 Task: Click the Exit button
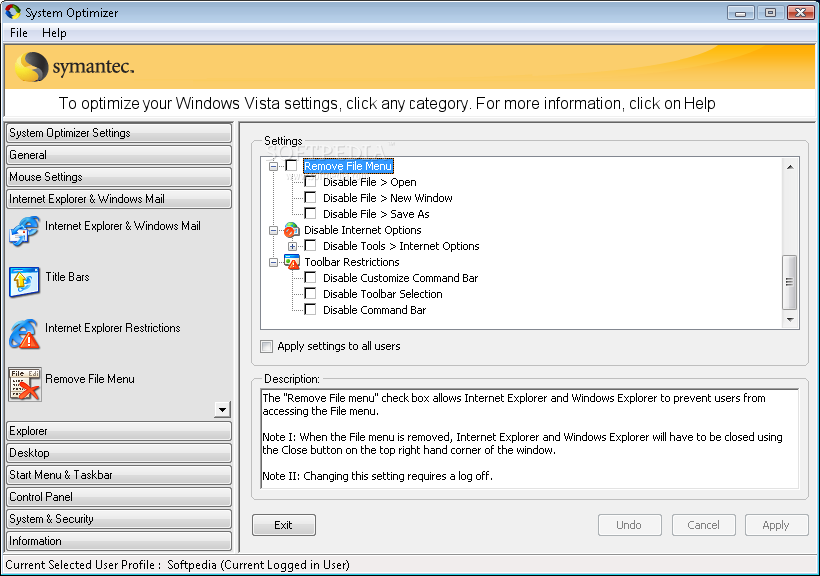pyautogui.click(x=284, y=525)
